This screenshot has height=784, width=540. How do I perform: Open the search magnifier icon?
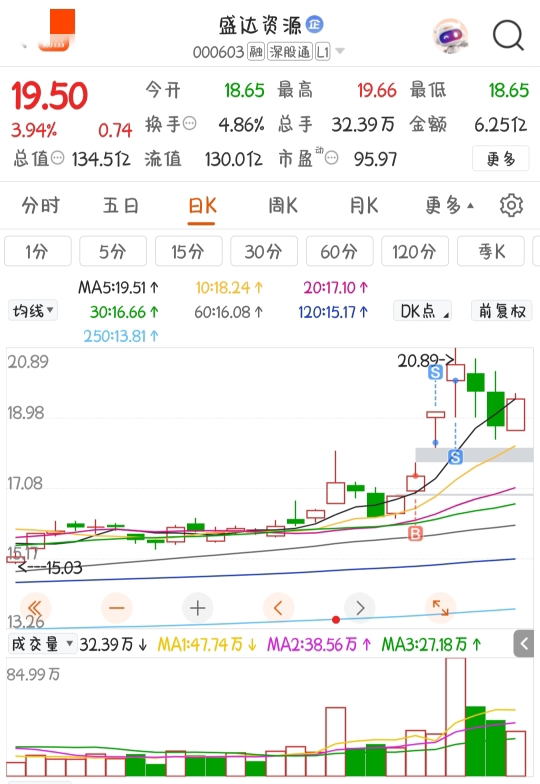pos(508,36)
